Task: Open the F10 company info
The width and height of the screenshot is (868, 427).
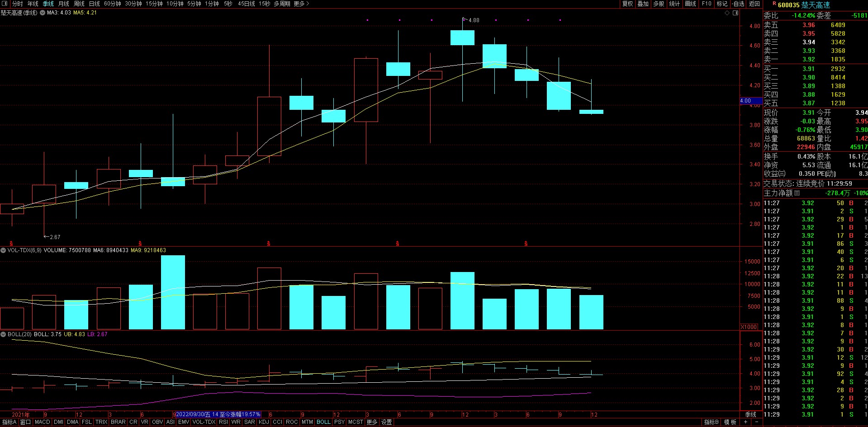Action: pyautogui.click(x=706, y=4)
